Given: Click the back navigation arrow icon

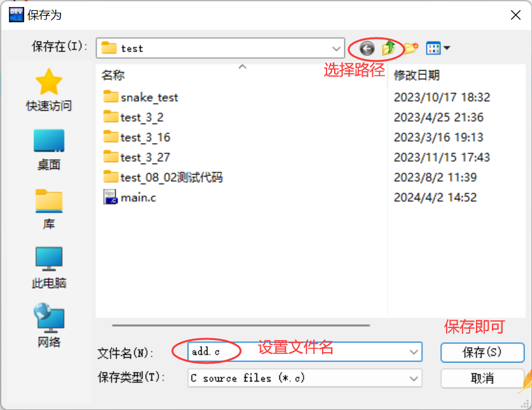Looking at the screenshot, I should [367, 48].
